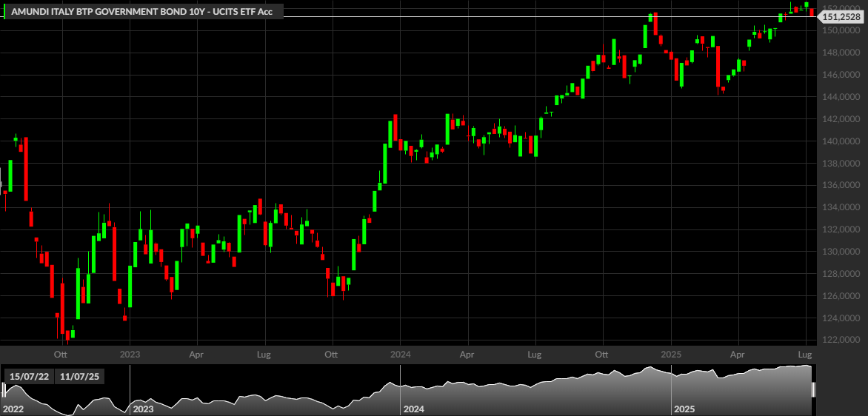Select the 2022 marker in the navigator
The height and width of the screenshot is (416, 868).
tap(13, 409)
